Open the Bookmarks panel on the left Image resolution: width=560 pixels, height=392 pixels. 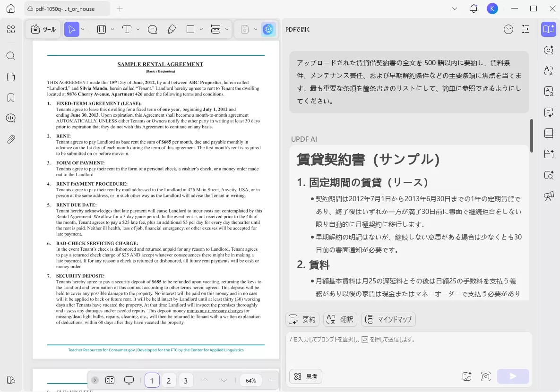[x=10, y=98]
